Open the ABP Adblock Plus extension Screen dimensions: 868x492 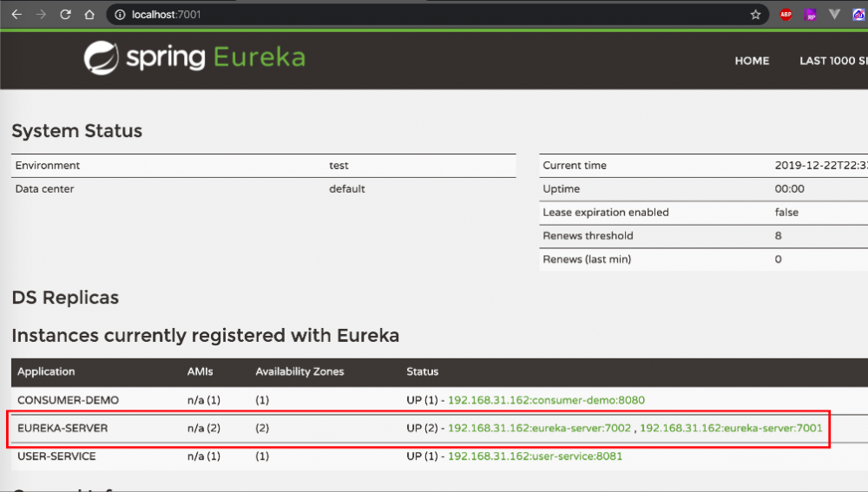click(786, 15)
